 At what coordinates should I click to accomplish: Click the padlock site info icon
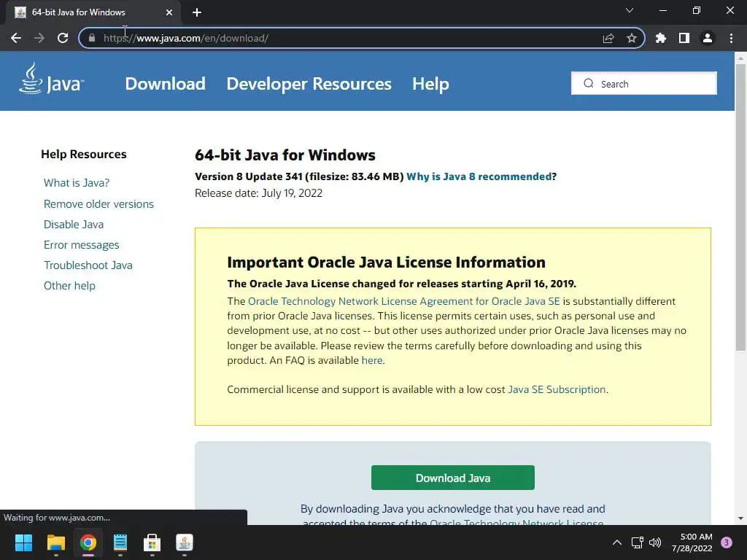tap(92, 38)
